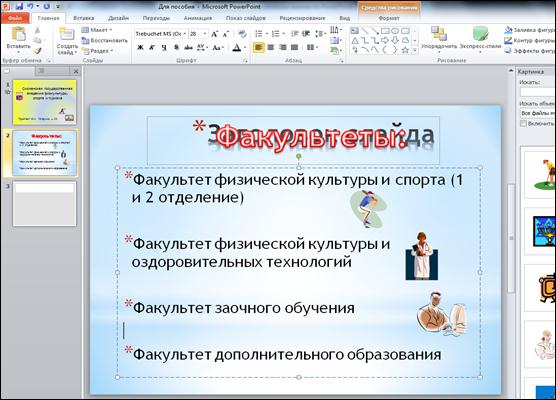The width and height of the screenshot is (556, 400).
Task: Open the red Файл tab
Action: [x=15, y=18]
